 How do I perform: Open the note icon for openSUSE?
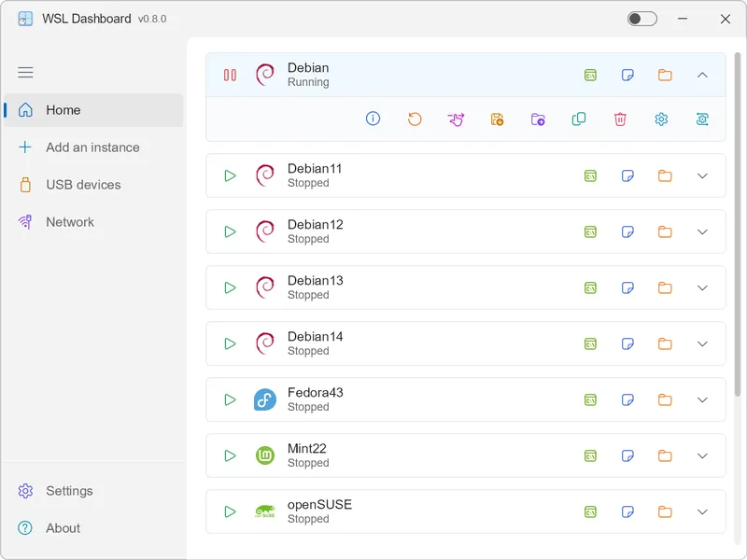(x=627, y=511)
